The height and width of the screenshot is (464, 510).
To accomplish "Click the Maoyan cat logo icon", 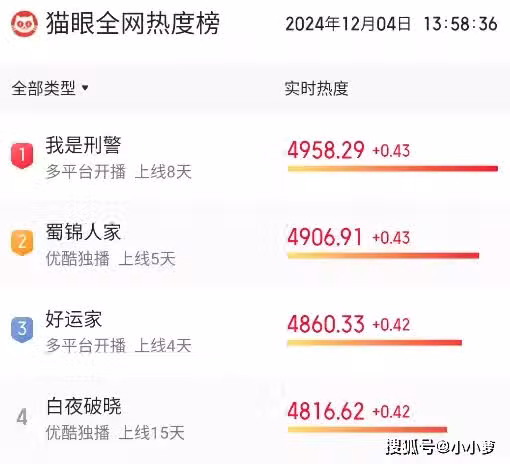I will pos(24,24).
